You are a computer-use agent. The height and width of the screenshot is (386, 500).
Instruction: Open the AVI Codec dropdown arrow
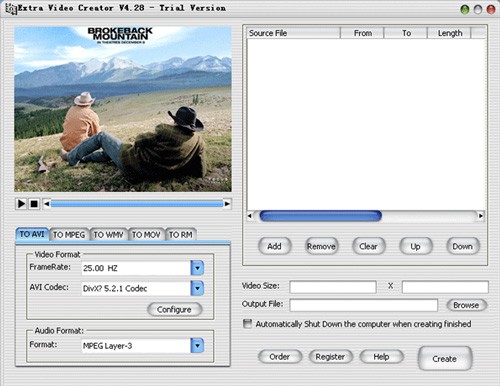[x=197, y=288]
